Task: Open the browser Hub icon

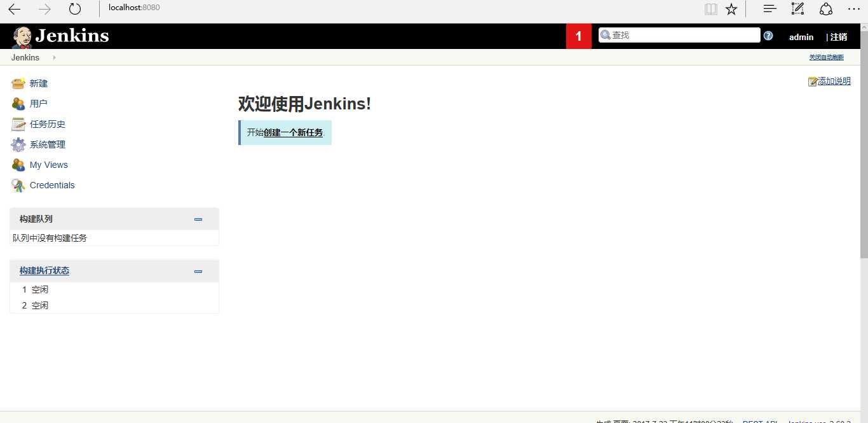Action: [x=770, y=9]
